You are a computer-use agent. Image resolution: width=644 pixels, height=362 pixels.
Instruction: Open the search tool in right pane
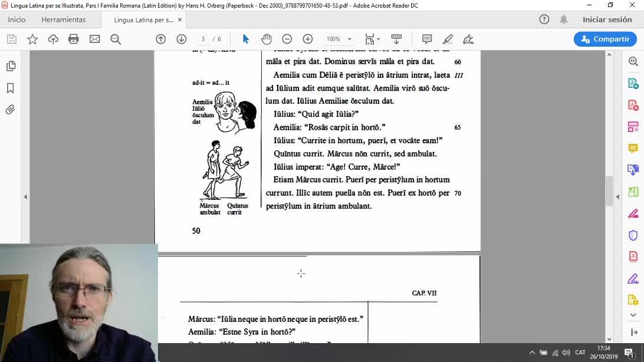633,61
